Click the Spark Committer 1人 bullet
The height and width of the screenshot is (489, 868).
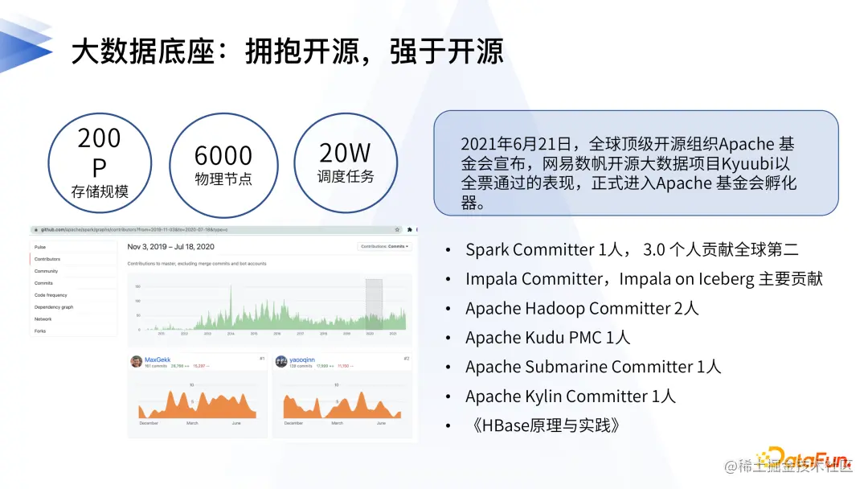click(x=632, y=250)
